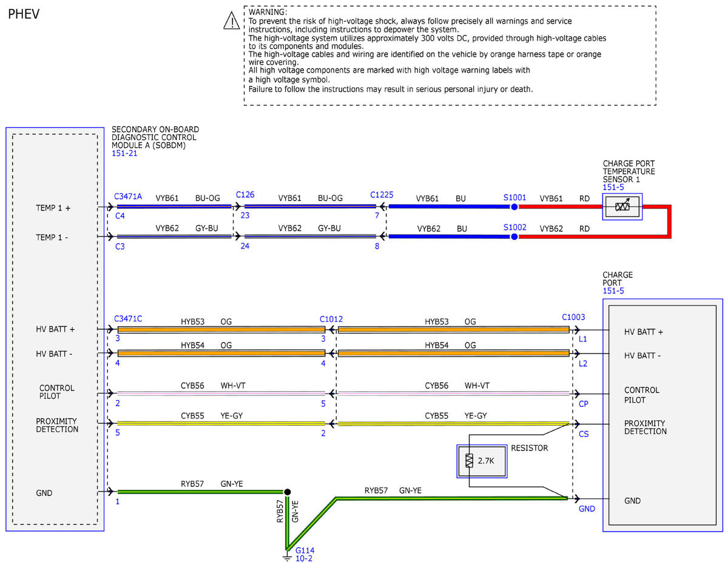Open the 10-2 ground page link
Screen dimensions: 728x562
(x=303, y=558)
